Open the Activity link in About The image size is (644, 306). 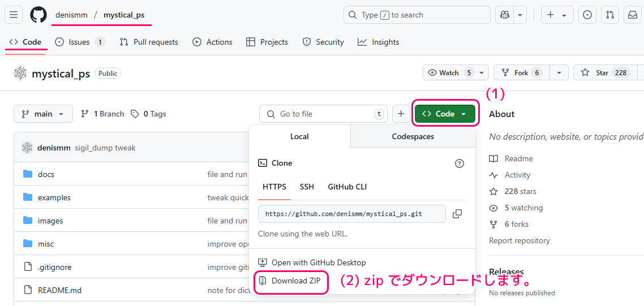(x=510, y=175)
